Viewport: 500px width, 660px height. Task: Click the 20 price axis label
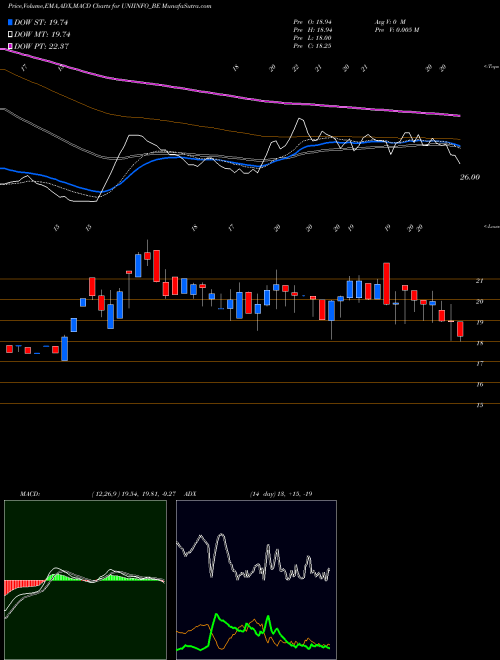[480, 302]
